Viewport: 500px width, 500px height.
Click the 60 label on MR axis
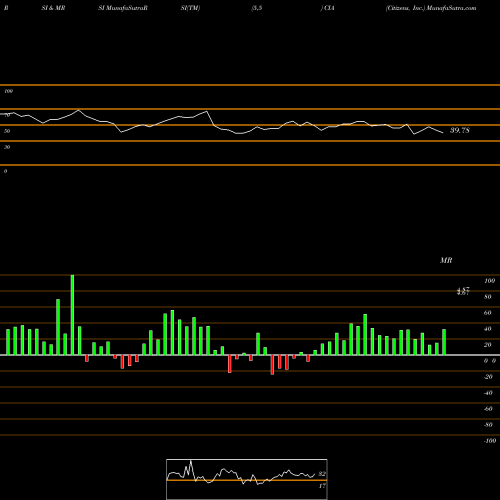click(x=488, y=313)
